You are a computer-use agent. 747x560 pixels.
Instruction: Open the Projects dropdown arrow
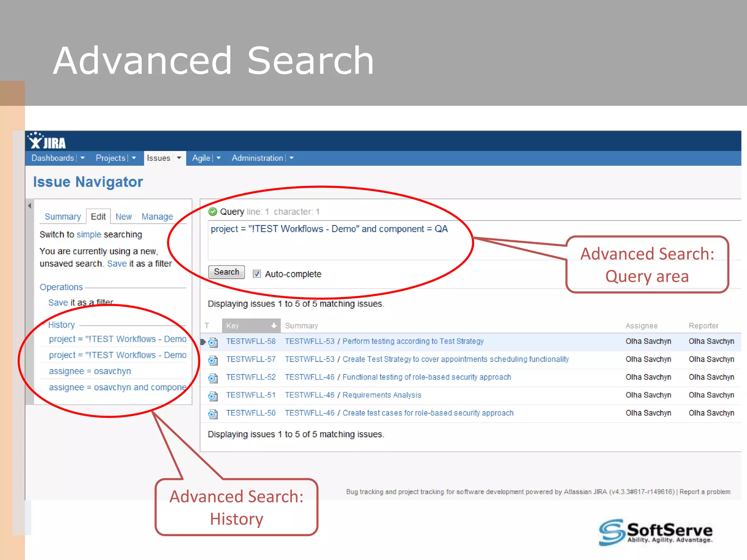(134, 158)
